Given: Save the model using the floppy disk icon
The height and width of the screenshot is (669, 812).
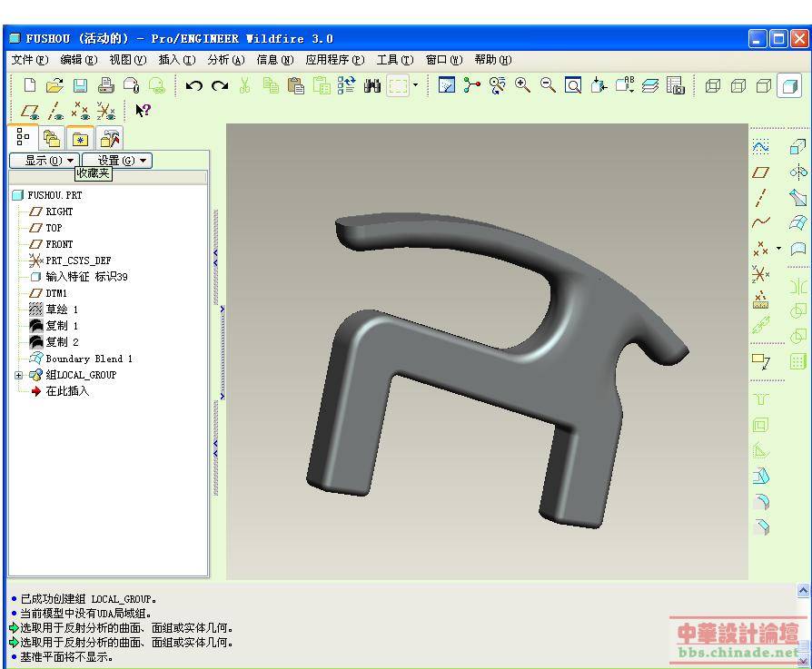Looking at the screenshot, I should 80,85.
